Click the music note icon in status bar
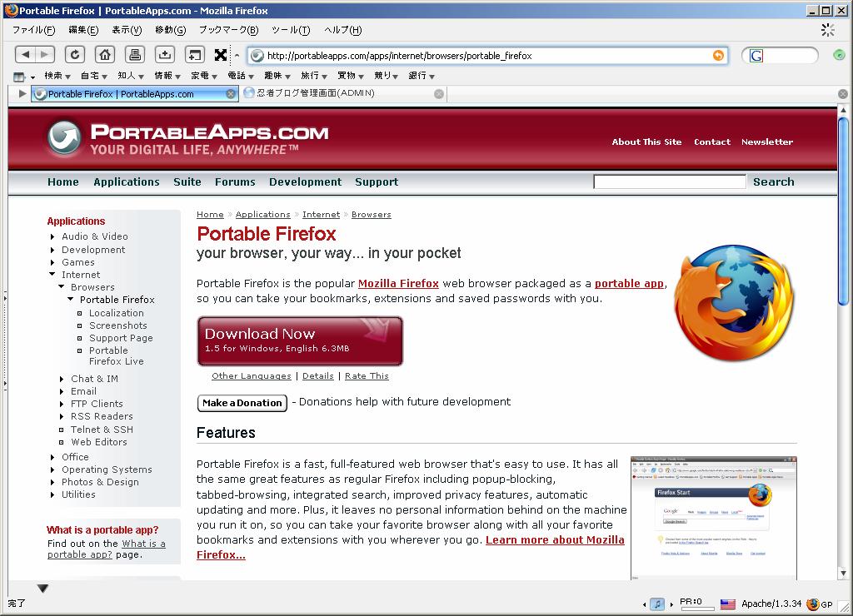The image size is (853, 616). [x=657, y=604]
